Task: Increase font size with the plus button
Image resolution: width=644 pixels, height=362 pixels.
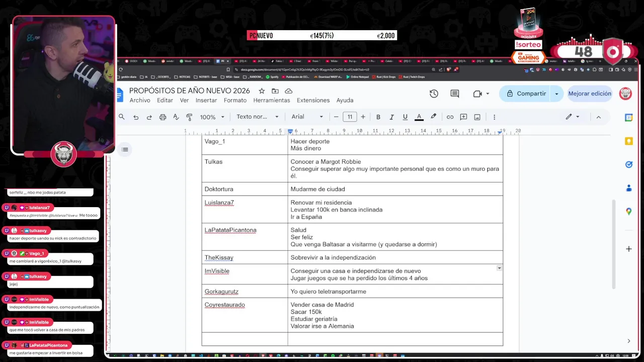Action: coord(363,117)
